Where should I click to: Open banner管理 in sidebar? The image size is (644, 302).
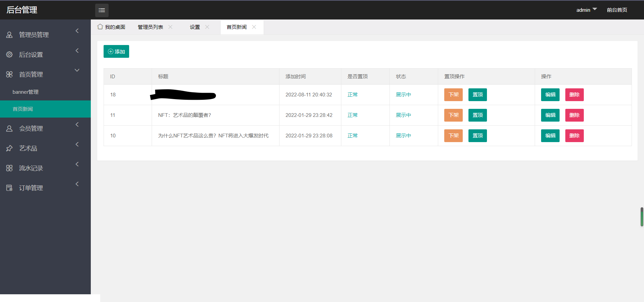[x=45, y=92]
